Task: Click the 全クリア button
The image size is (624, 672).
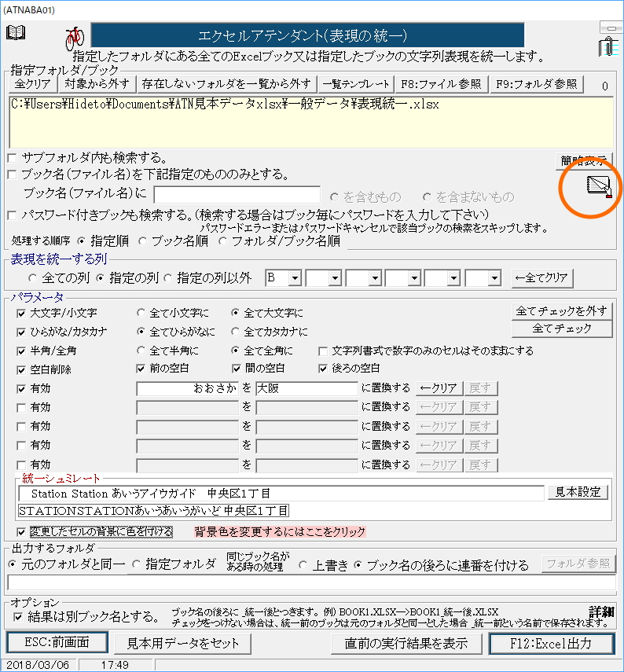Action: [33, 84]
